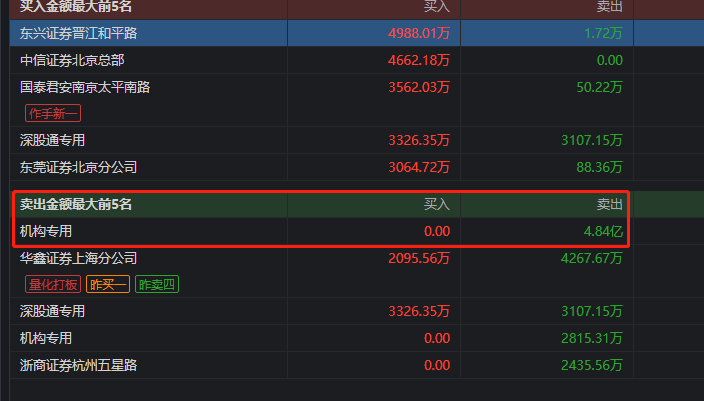The image size is (704, 401).
Task: Click 卖出 column header in sell section
Action: (610, 204)
